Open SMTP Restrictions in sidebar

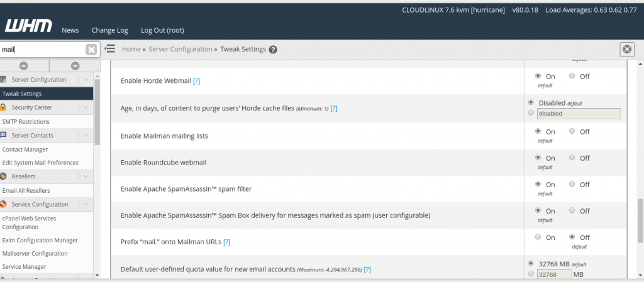coord(26,122)
